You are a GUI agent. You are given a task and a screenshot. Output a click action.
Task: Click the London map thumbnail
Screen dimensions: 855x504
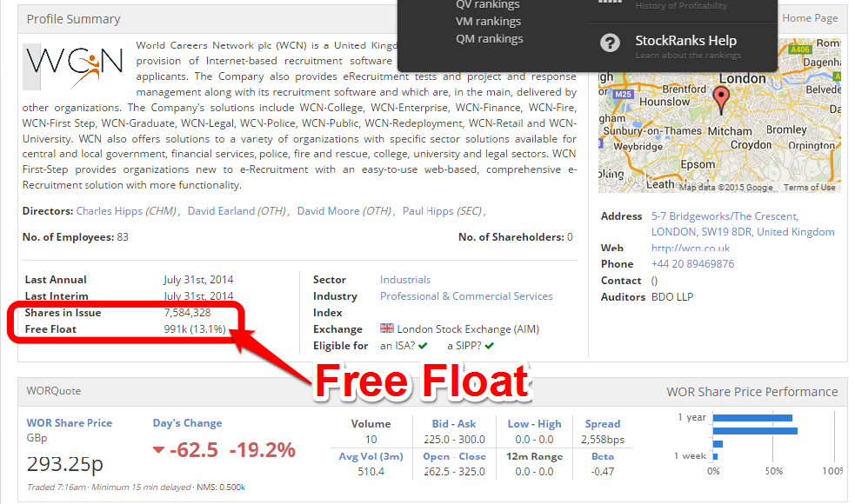[x=719, y=116]
